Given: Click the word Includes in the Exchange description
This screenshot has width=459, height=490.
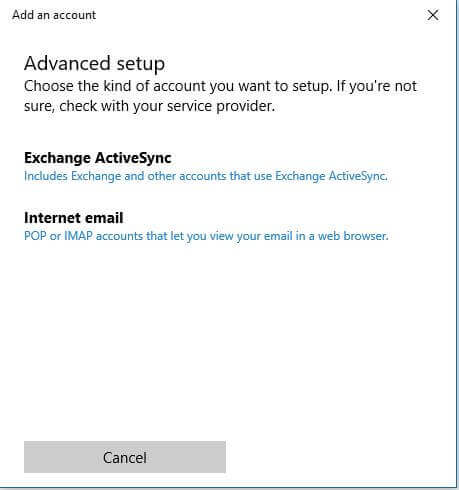Looking at the screenshot, I should [46, 176].
